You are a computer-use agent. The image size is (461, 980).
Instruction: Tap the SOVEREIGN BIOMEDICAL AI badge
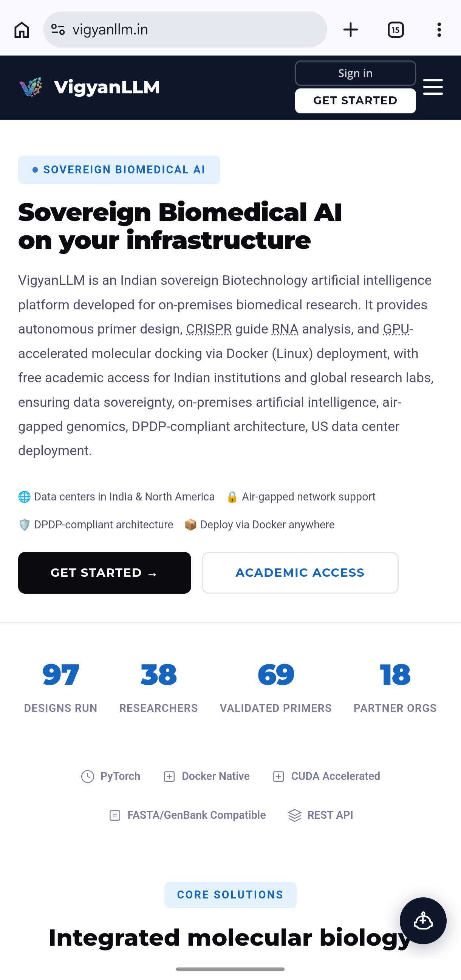pyautogui.click(x=119, y=170)
